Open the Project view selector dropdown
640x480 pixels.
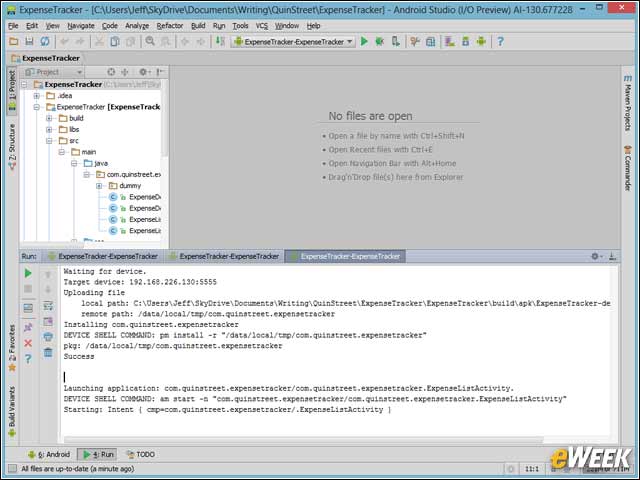(53, 72)
